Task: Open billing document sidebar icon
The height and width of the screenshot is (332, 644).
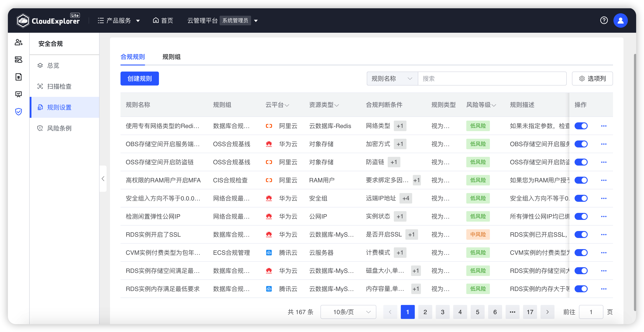Action: click(x=19, y=77)
